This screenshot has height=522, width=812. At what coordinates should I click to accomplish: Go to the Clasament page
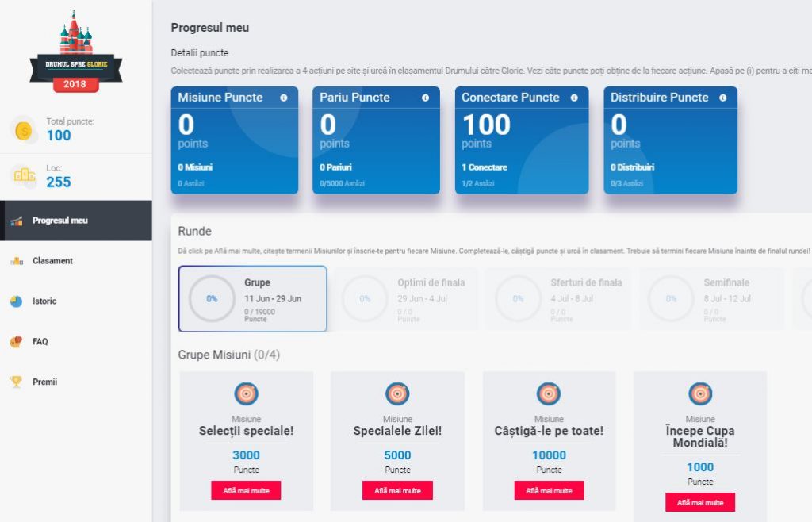click(76, 261)
